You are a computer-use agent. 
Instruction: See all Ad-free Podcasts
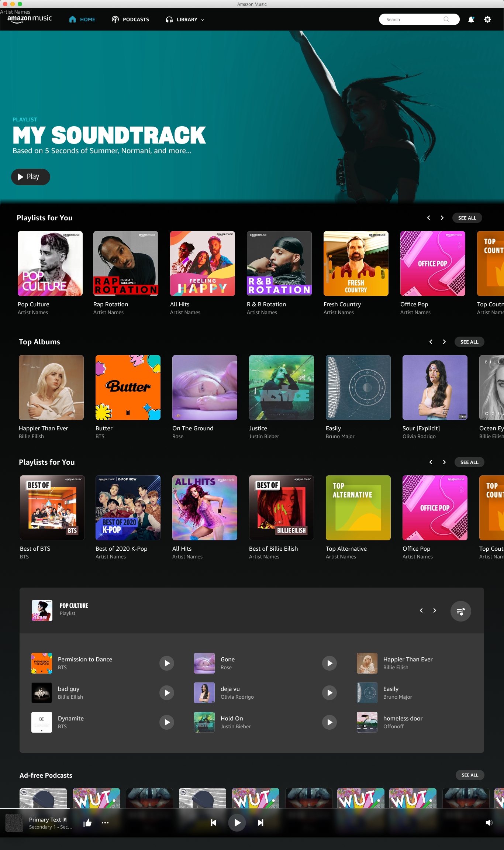470,775
